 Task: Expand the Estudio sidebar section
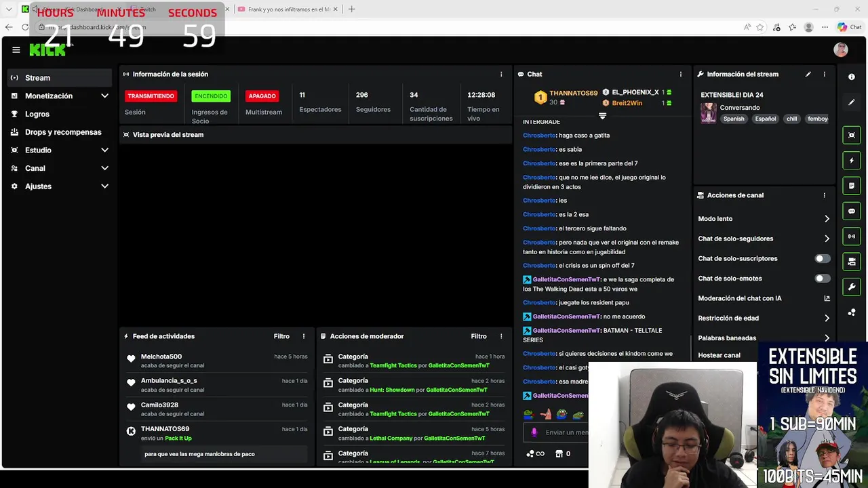[104, 150]
